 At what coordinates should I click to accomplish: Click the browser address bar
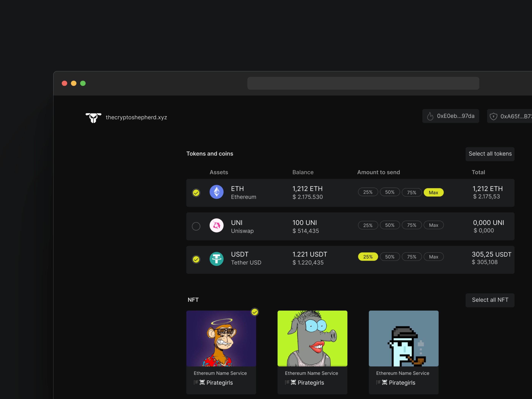coord(363,83)
